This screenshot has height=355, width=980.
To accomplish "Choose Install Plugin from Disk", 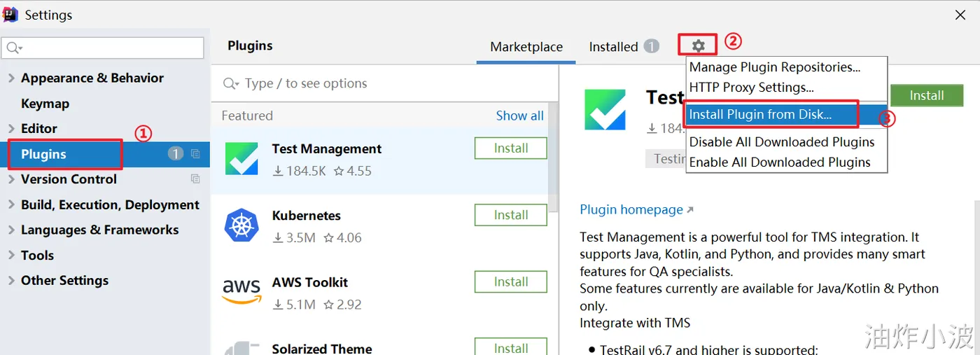I will (x=760, y=115).
